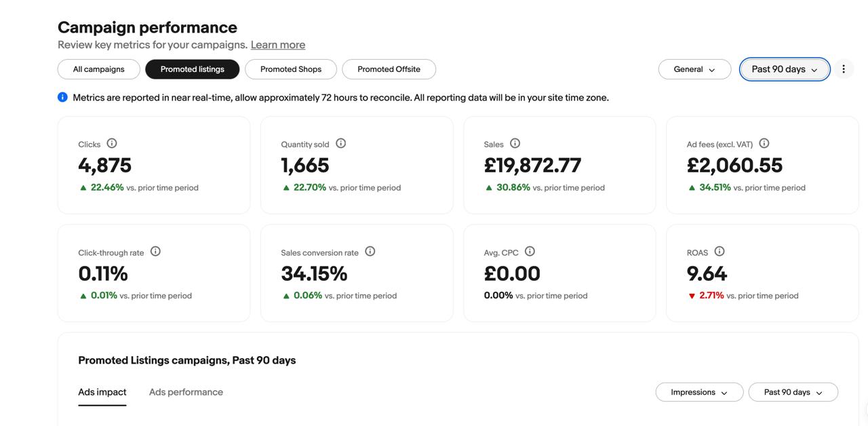
Task: Select the All campaigns filter pill
Action: pos(99,69)
